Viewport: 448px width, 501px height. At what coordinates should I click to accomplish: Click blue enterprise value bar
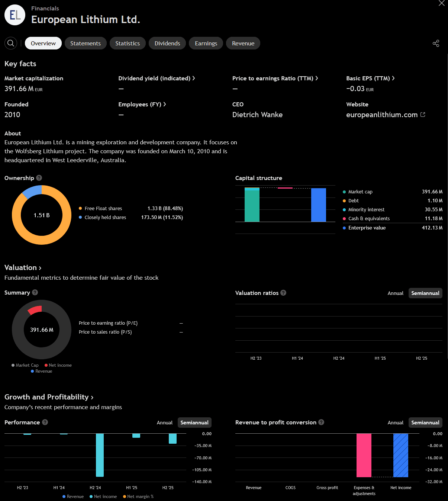319,205
